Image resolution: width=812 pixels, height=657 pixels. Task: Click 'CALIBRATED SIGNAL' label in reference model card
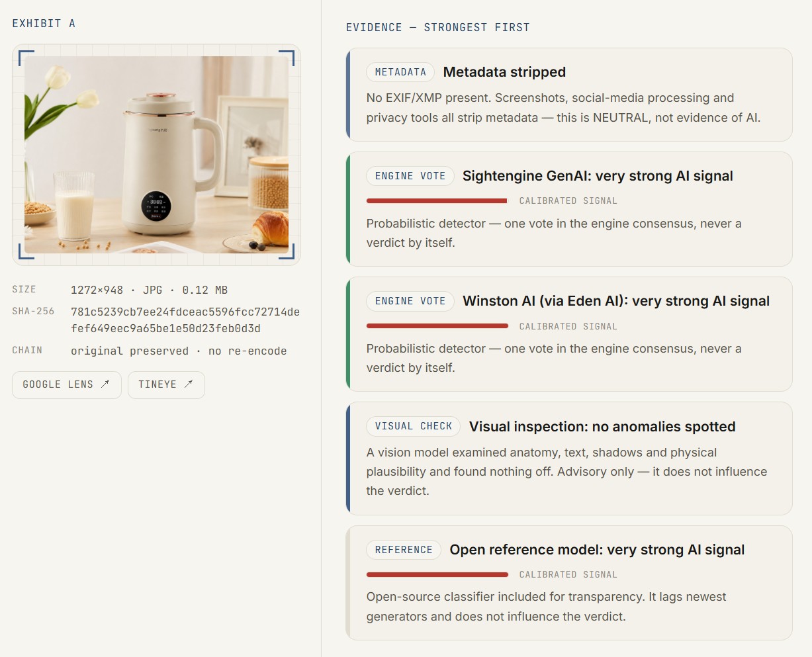[568, 574]
